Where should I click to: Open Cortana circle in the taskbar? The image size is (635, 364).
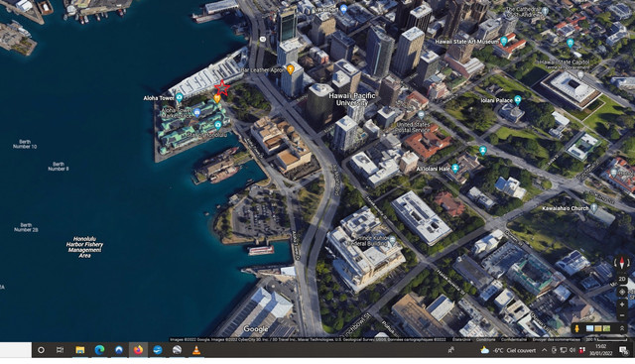41,350
